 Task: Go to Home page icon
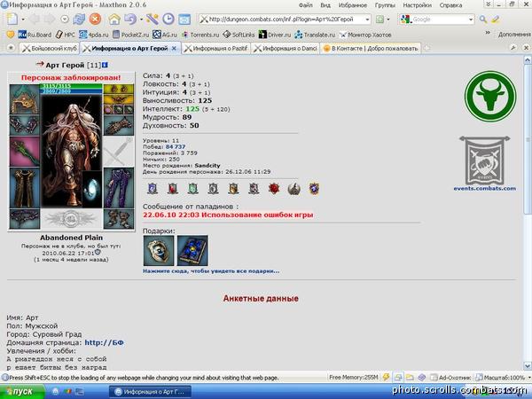114,19
